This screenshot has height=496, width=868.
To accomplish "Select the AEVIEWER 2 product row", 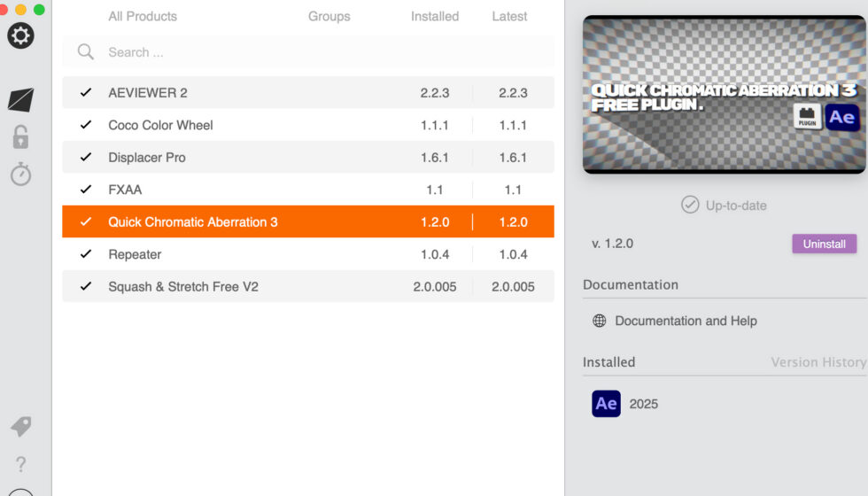I will coord(308,92).
